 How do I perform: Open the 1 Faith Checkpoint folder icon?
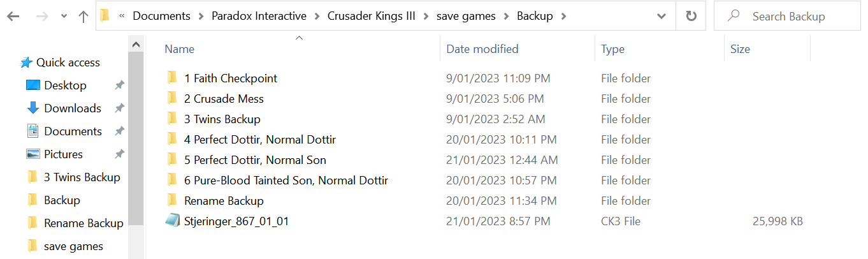(x=171, y=78)
